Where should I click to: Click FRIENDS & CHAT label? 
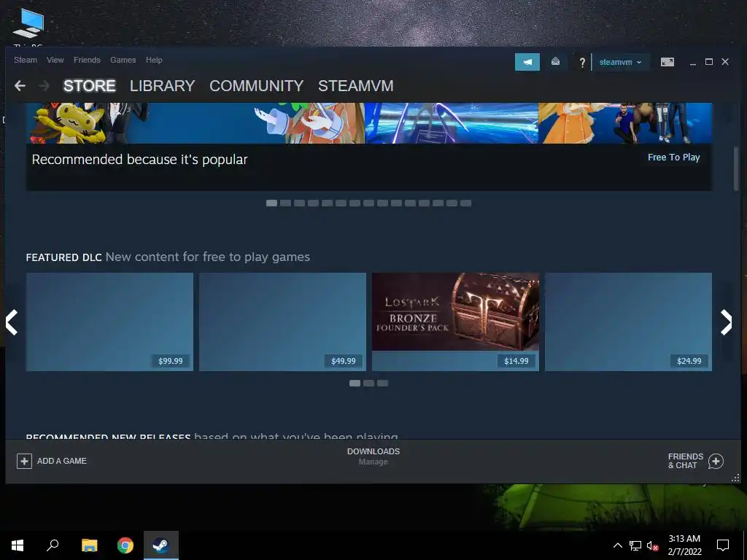click(686, 461)
